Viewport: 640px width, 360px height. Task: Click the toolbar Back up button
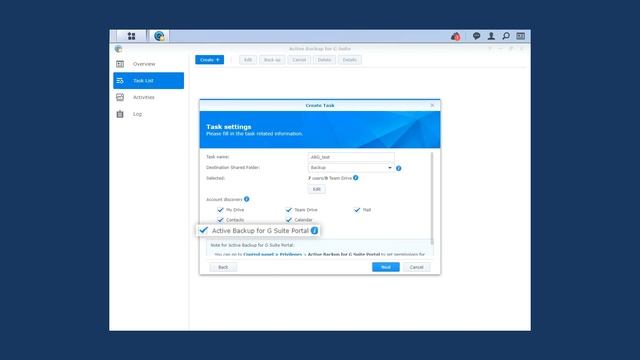pos(272,60)
